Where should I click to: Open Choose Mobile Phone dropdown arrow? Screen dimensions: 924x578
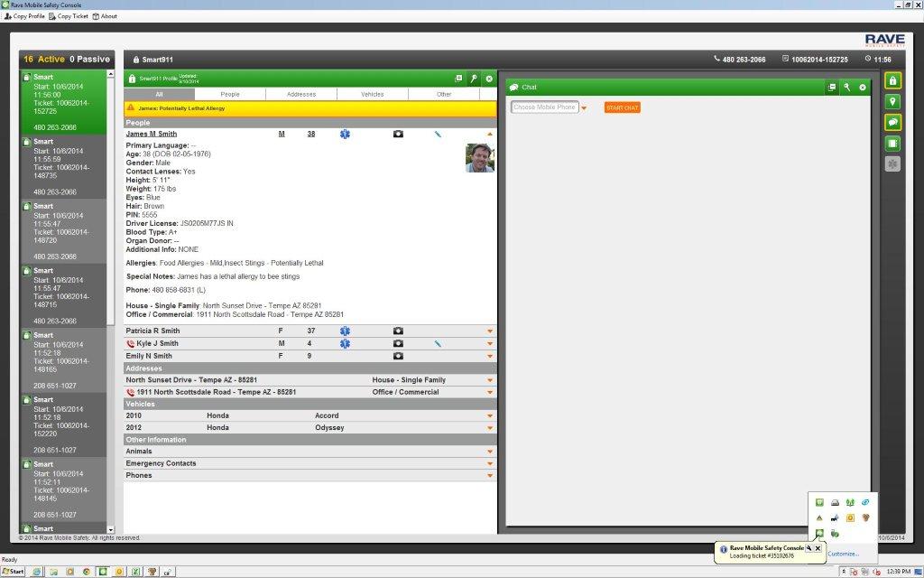584,108
